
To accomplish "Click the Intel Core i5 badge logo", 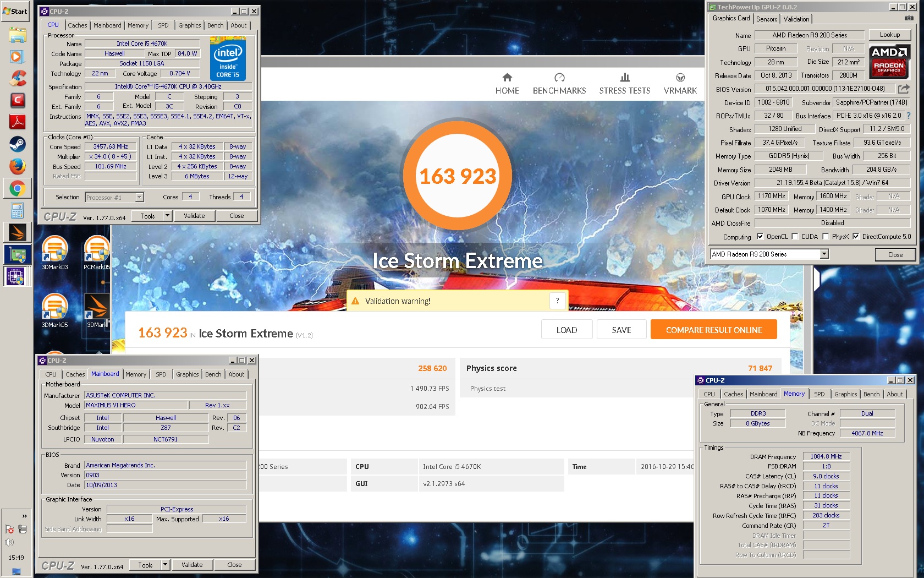I will (x=228, y=59).
